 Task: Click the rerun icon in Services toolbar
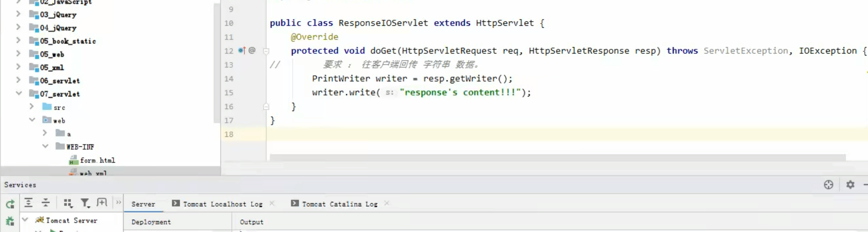(10, 204)
